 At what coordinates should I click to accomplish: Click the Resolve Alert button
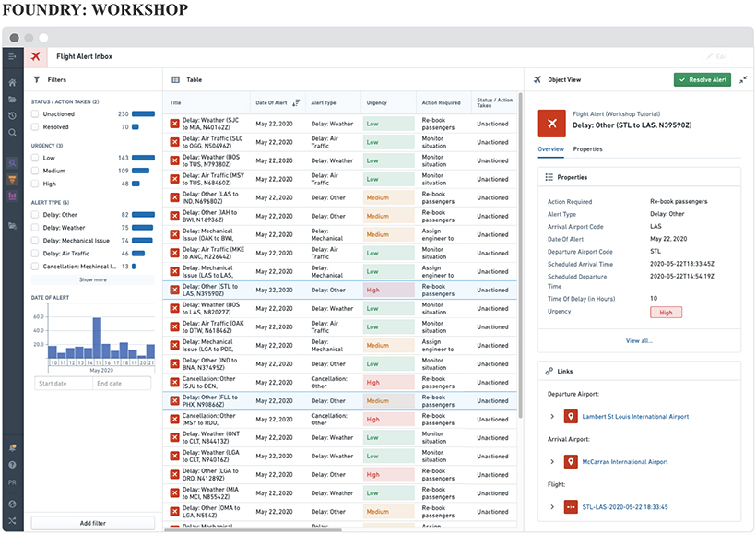(x=703, y=80)
